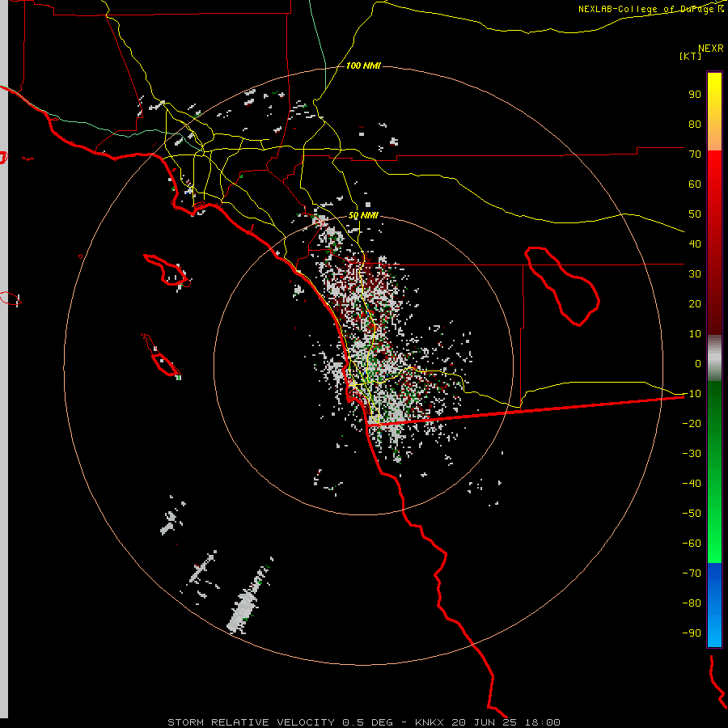Select the "NEXR" label above the color scale

coord(710,49)
